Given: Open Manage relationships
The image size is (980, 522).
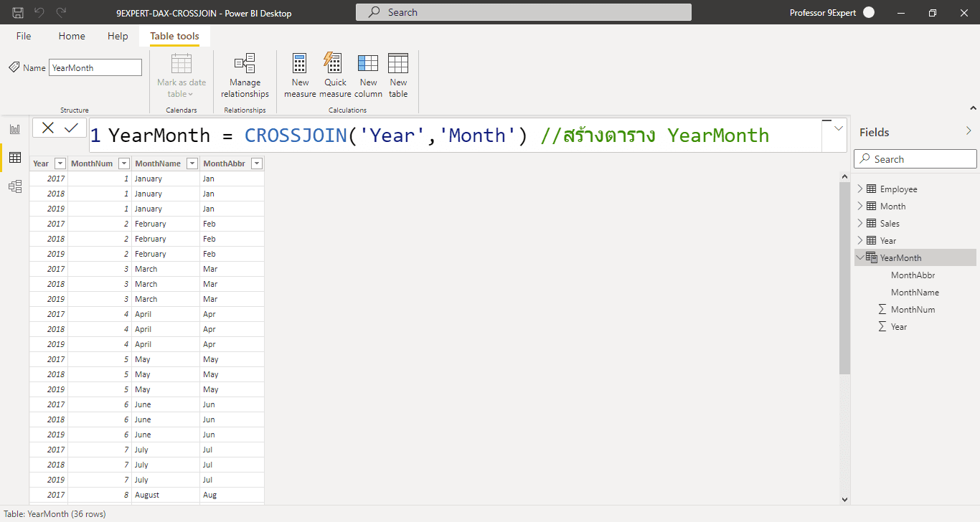Looking at the screenshot, I should pos(245,75).
